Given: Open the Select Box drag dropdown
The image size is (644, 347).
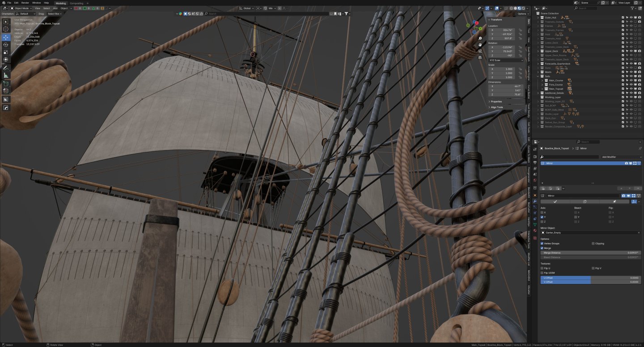Looking at the screenshot, I should pyautogui.click(x=54, y=14).
